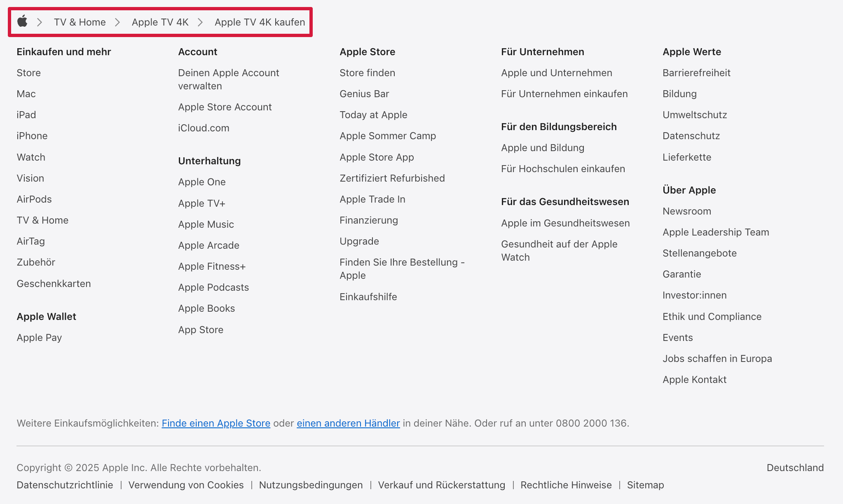Open Apple Books link
Screen dimensions: 843x504
(x=207, y=308)
